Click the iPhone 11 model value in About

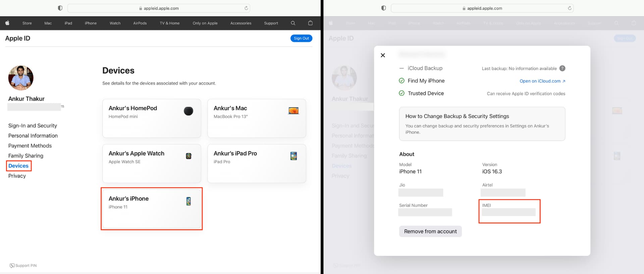pyautogui.click(x=410, y=172)
